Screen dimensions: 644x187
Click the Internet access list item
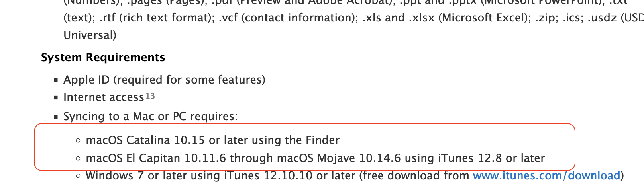click(x=104, y=97)
